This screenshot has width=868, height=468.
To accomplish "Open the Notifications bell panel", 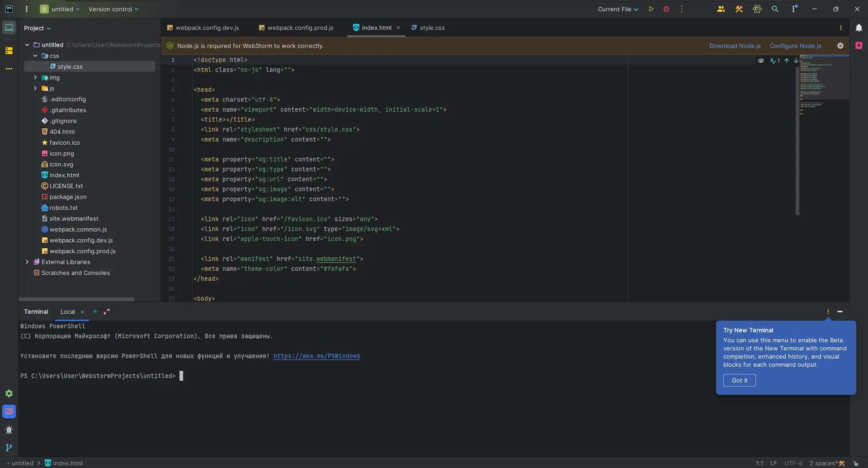I will coord(859,28).
